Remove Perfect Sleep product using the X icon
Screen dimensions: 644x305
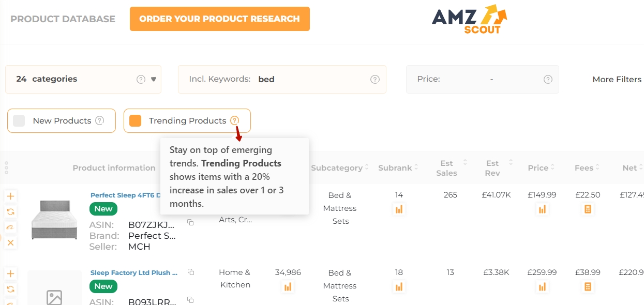coord(10,242)
